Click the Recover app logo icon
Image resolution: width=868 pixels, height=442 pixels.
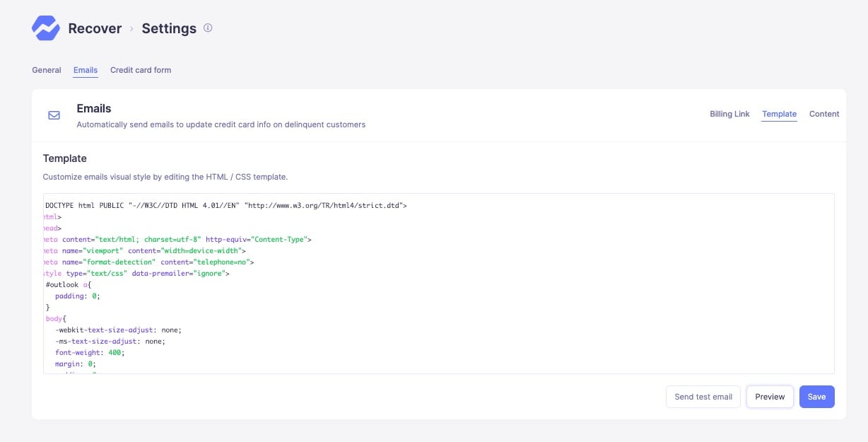(x=45, y=28)
